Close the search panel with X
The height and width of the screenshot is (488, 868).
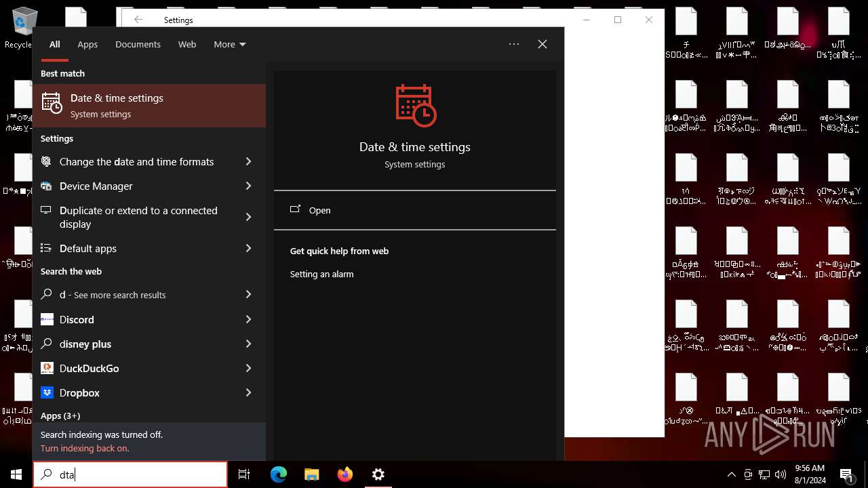pyautogui.click(x=542, y=44)
